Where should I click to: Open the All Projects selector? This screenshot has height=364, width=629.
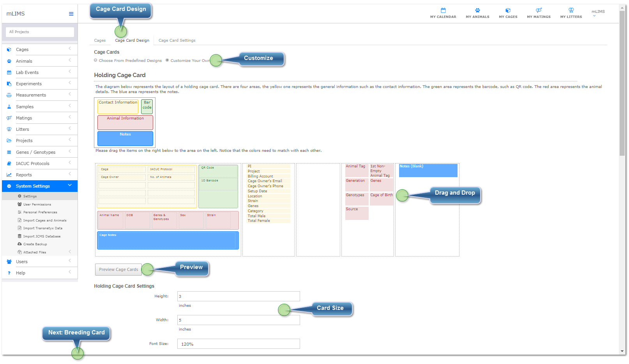40,32
